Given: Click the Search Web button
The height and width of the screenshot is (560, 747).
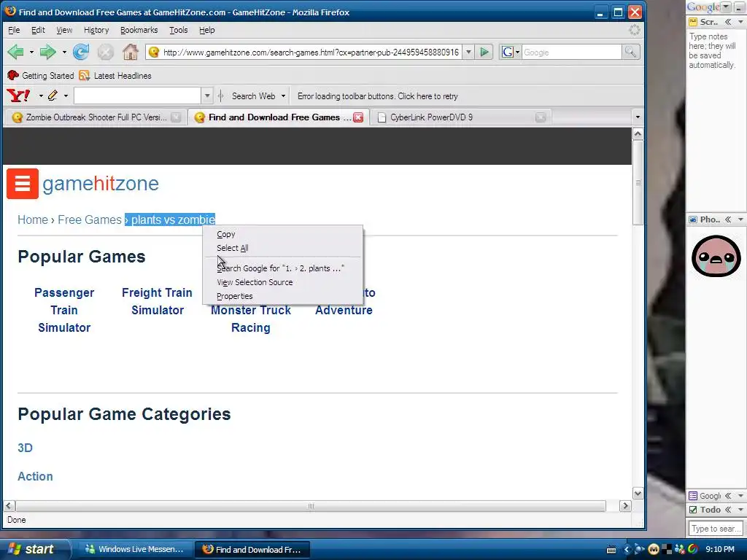Looking at the screenshot, I should [x=253, y=96].
